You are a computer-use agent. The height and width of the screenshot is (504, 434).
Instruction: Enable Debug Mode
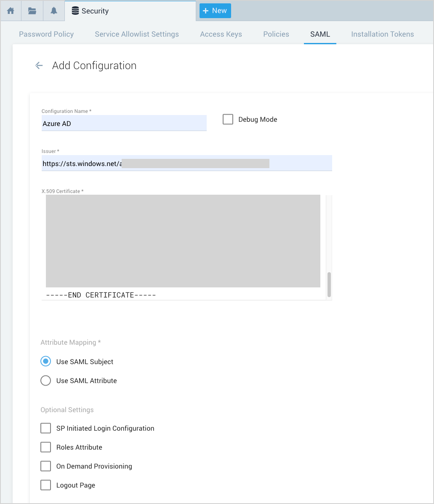(x=228, y=119)
